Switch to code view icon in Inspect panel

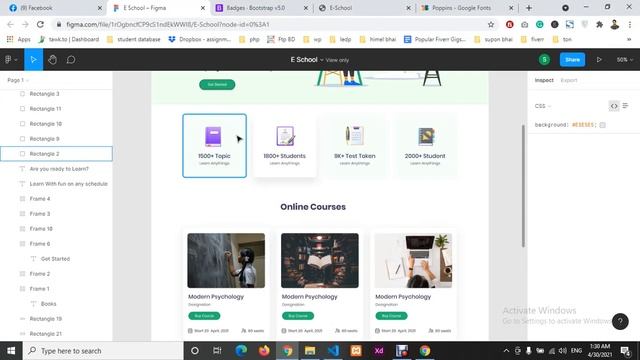pos(614,106)
